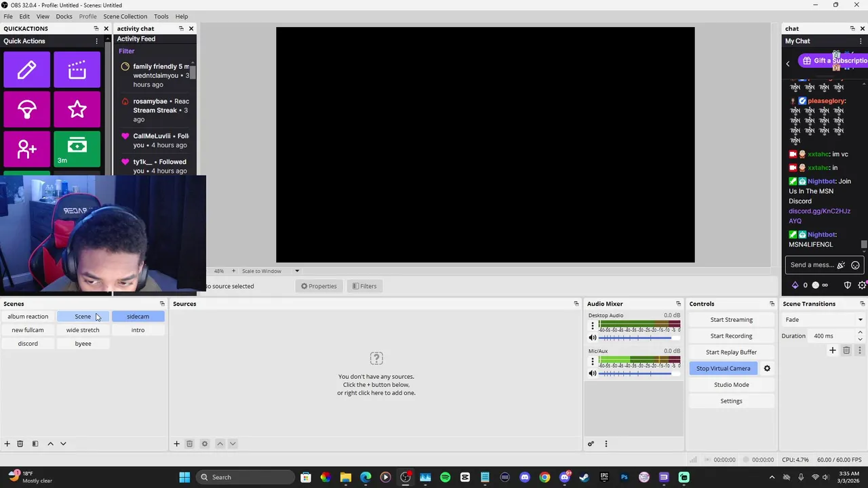
Task: Mute Mic/Aux speaker icon
Action: point(593,373)
